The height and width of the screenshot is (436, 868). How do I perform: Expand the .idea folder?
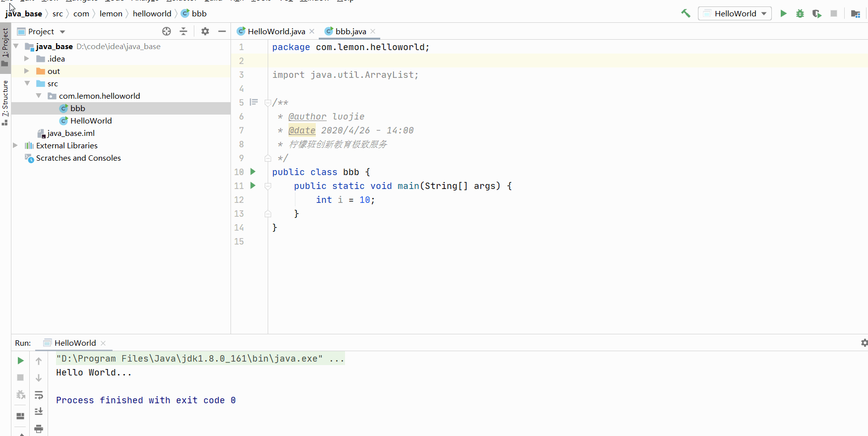27,59
